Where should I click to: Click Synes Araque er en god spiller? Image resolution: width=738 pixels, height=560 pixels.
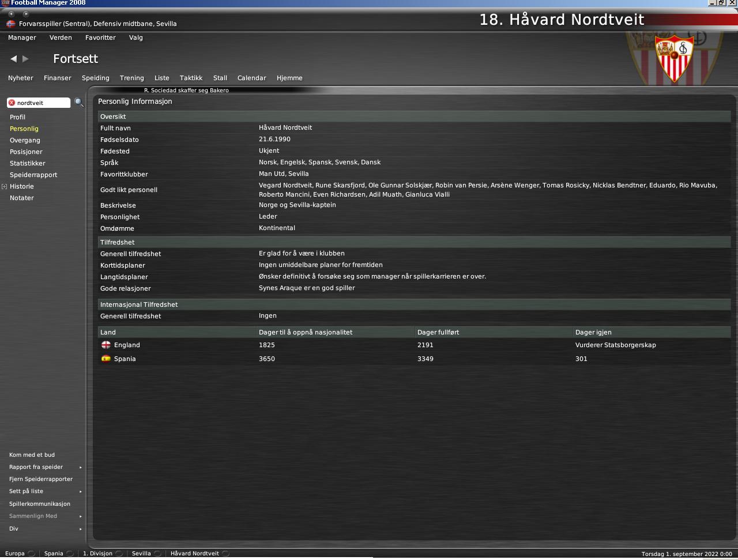307,288
